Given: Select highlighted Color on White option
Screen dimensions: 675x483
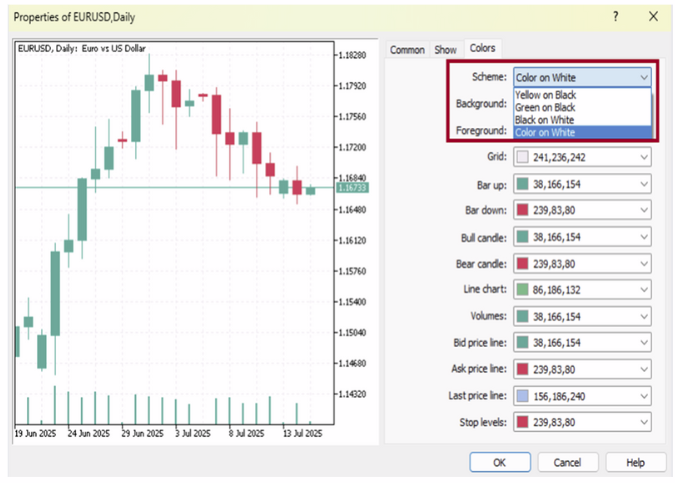Looking at the screenshot, I should tap(545, 132).
